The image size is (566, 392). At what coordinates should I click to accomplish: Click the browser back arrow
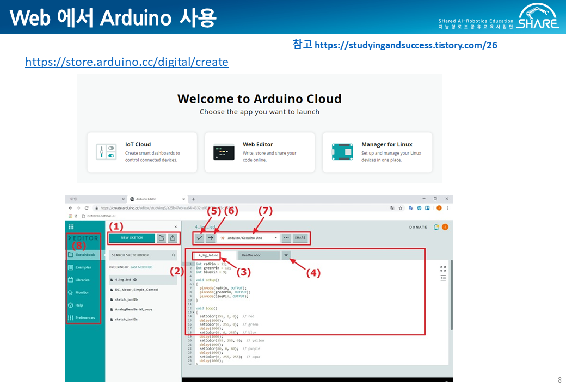point(70,208)
